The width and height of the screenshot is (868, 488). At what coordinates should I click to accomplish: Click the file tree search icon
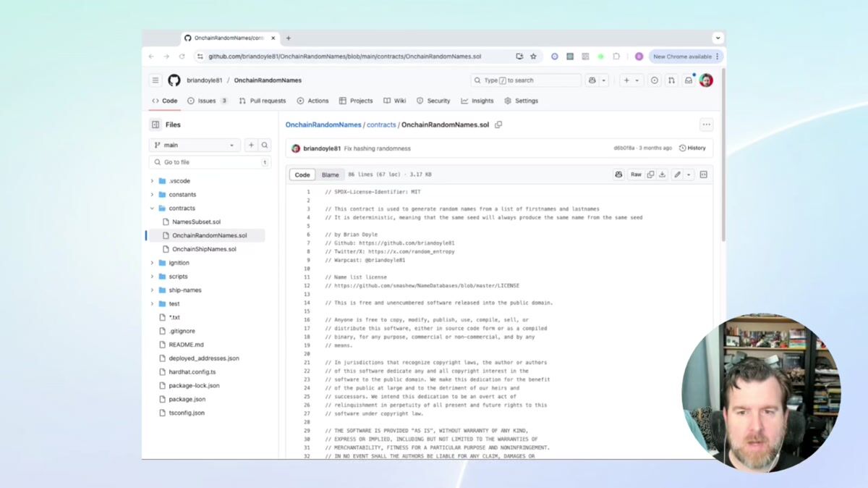point(265,146)
